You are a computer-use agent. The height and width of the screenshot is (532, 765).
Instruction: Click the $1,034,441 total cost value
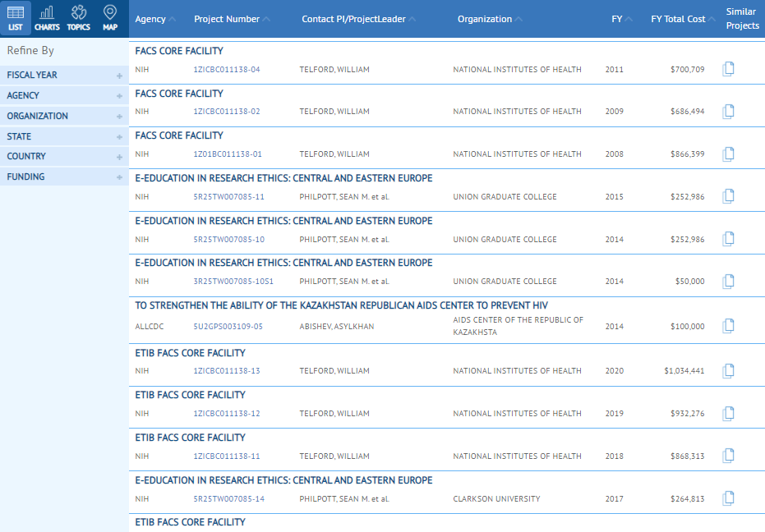point(684,371)
